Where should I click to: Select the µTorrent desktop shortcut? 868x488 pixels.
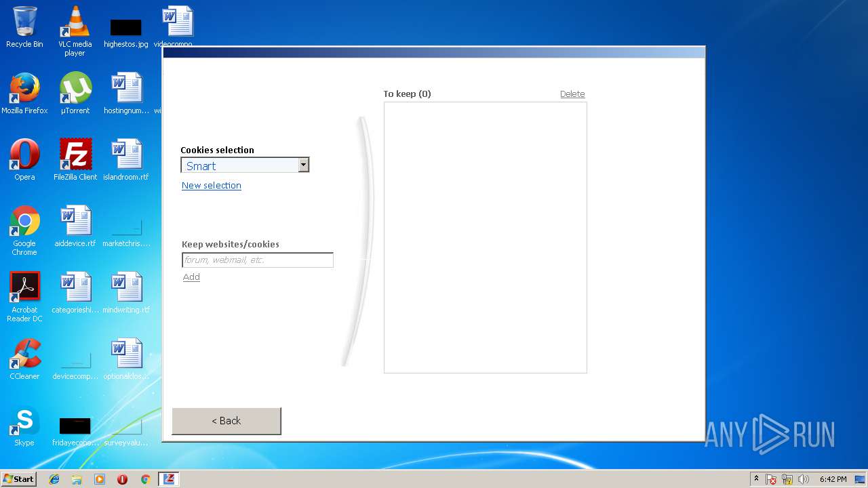75,94
